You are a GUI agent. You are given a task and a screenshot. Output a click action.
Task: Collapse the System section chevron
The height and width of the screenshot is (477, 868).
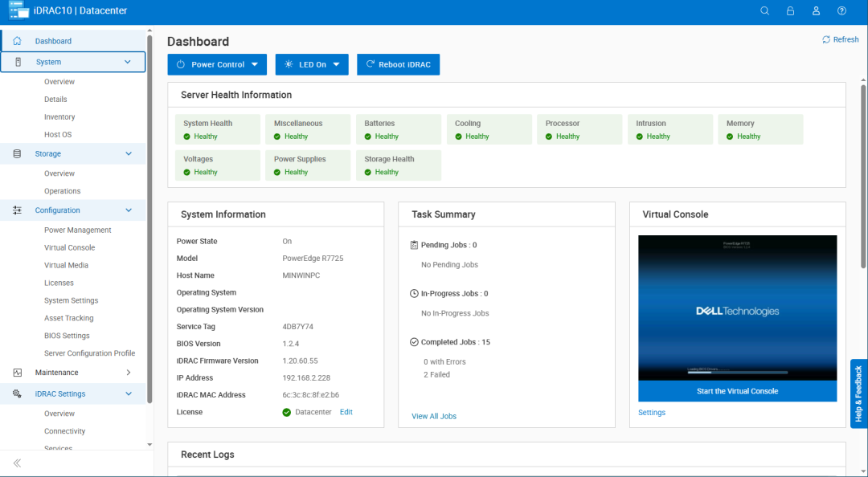[x=128, y=62]
